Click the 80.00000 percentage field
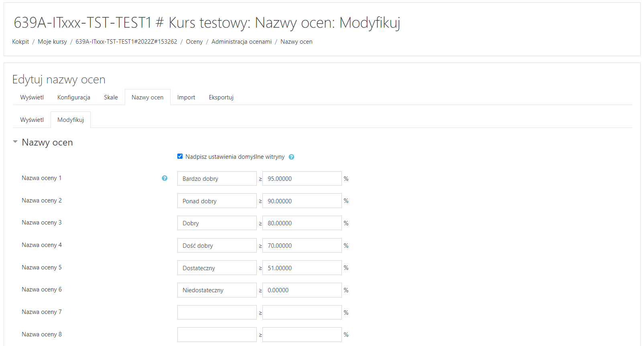644x346 pixels. [302, 223]
